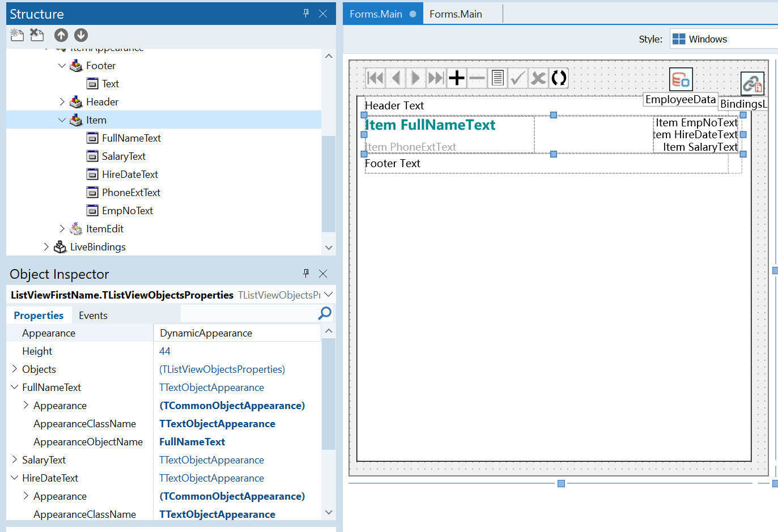Click the Structure delete item icon
The height and width of the screenshot is (532, 778).
pos(37,35)
